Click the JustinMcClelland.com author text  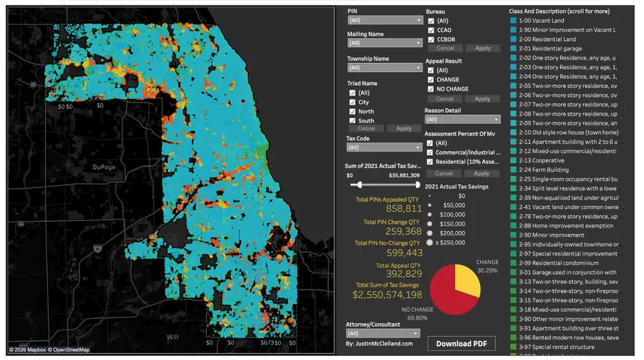coord(384,343)
